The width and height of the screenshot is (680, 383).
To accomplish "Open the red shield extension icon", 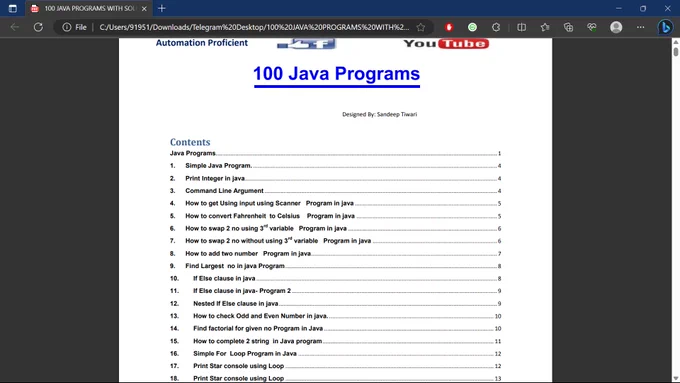I will click(x=449, y=27).
